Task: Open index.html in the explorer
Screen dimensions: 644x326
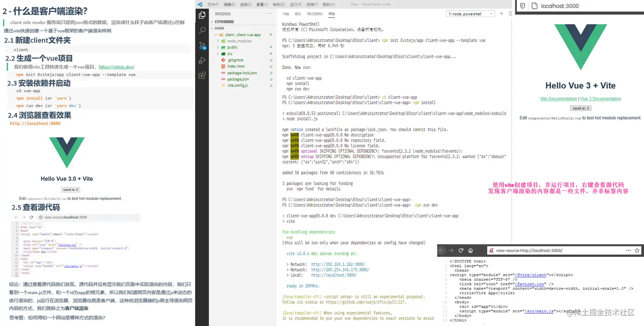Action: click(242, 66)
